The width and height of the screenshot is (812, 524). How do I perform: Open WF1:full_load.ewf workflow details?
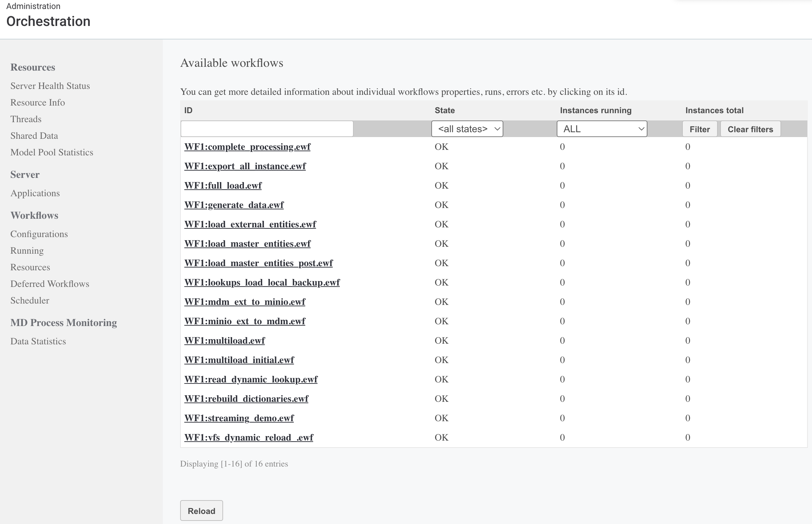[x=223, y=185]
